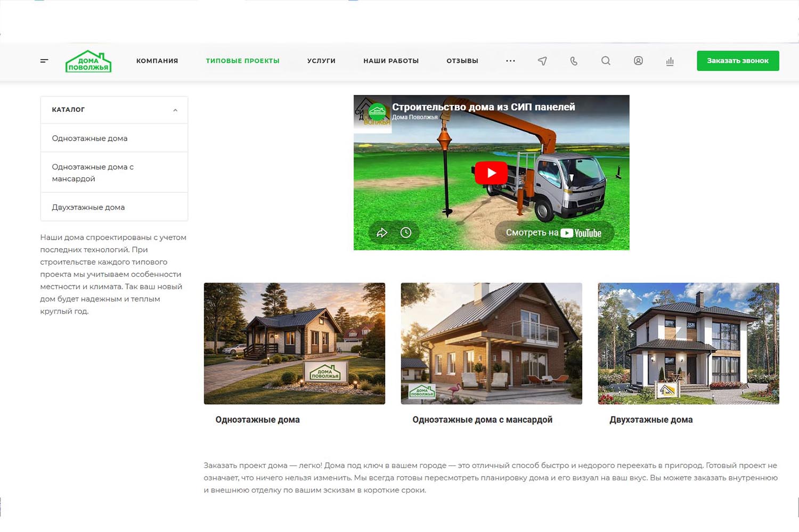Click the phone icon in header

click(574, 61)
